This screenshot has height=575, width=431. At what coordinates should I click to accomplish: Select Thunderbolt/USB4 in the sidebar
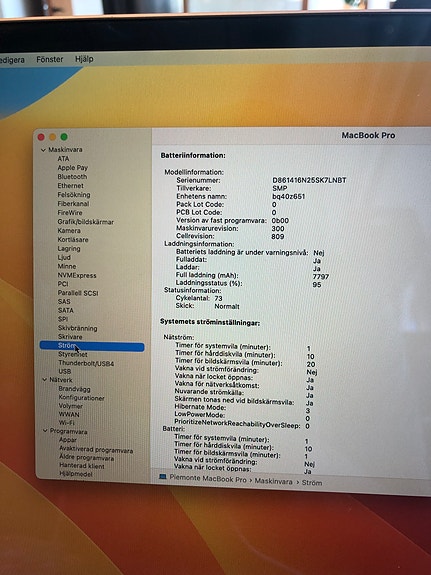point(86,363)
